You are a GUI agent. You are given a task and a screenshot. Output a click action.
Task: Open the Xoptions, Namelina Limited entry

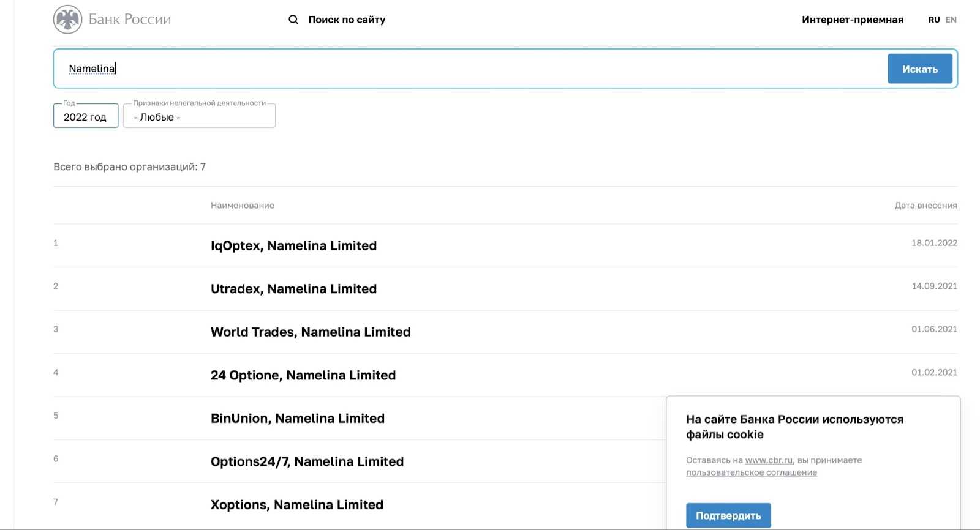(296, 505)
